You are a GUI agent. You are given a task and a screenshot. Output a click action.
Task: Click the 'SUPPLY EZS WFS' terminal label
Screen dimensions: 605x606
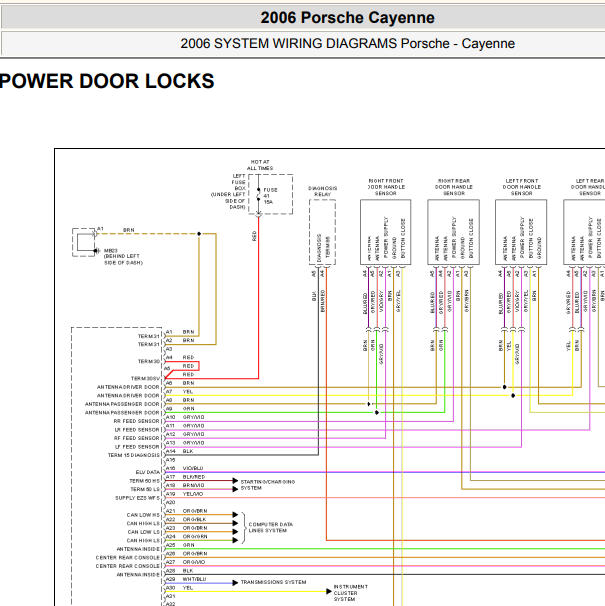[x=137, y=498]
